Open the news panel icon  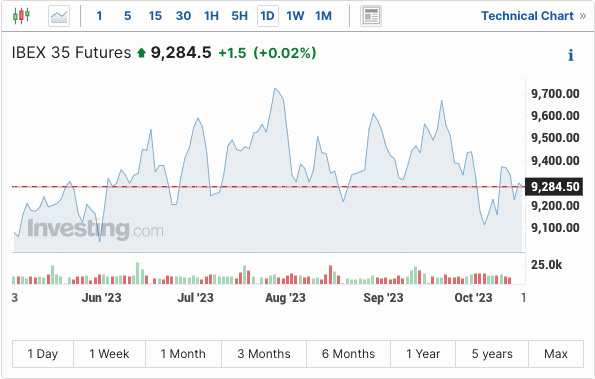click(371, 16)
